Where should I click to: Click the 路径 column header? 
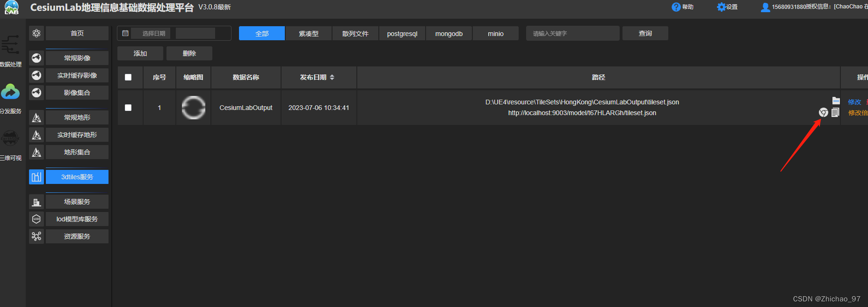click(599, 77)
